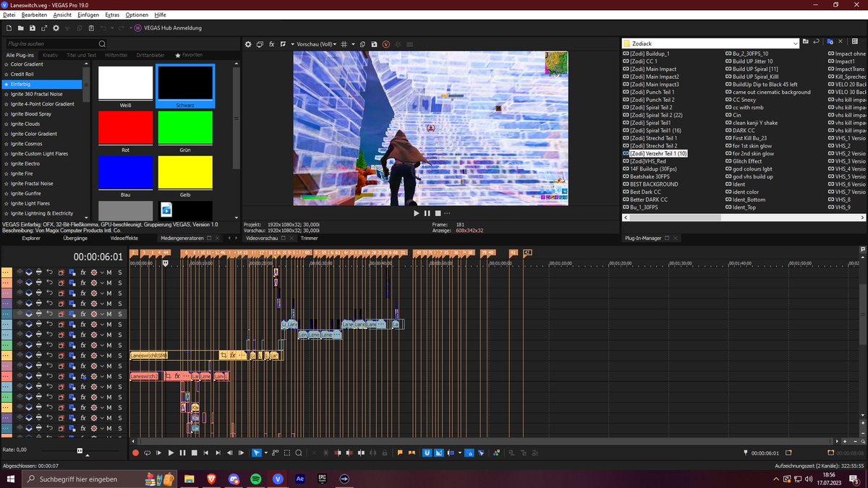The width and height of the screenshot is (868, 488).
Task: Click the record button in transport bar
Action: point(135,453)
